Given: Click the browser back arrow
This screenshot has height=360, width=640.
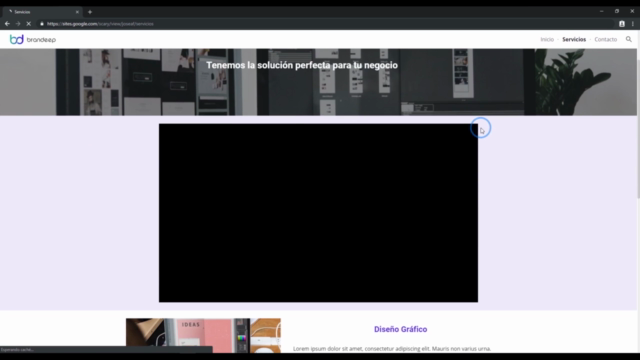Looking at the screenshot, I should coord(7,24).
